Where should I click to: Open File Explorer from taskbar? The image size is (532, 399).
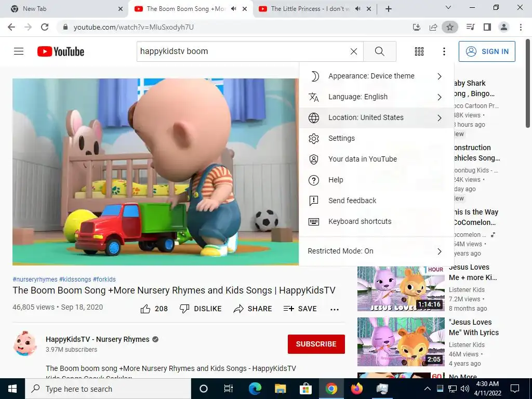tap(280, 389)
